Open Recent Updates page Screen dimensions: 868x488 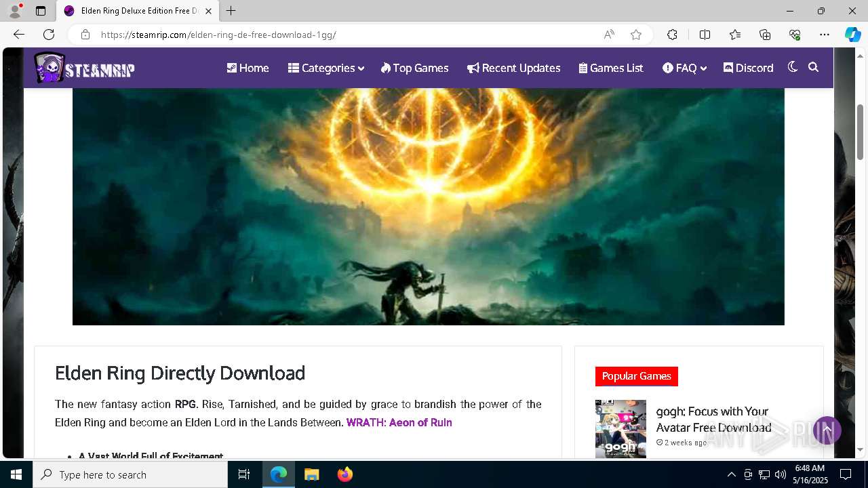tap(513, 68)
